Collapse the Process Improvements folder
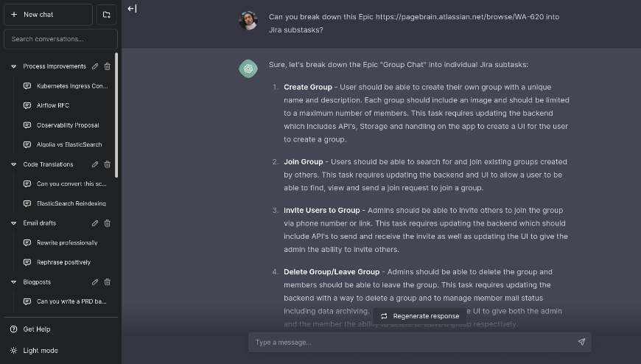The width and height of the screenshot is (641, 364). tap(13, 66)
